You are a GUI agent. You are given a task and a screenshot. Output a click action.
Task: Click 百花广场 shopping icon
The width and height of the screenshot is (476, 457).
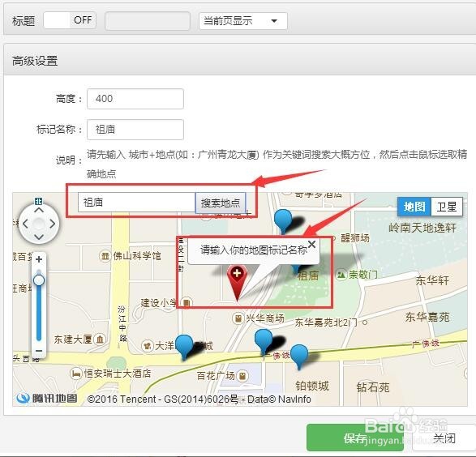click(242, 376)
